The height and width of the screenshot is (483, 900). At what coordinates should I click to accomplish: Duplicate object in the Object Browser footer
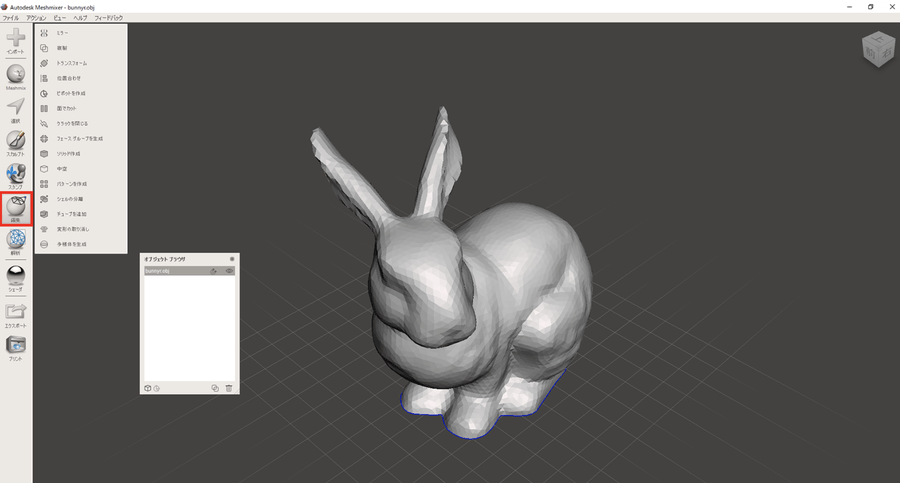pyautogui.click(x=215, y=388)
